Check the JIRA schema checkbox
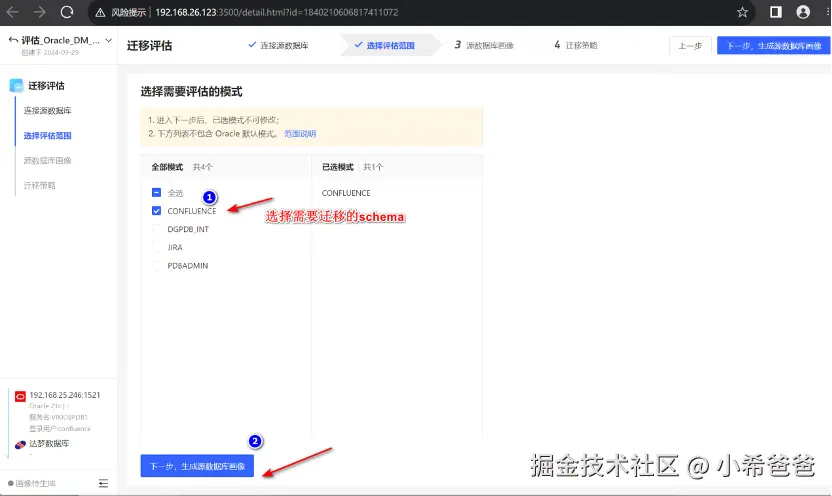Image resolution: width=832 pixels, height=496 pixels. (157, 247)
